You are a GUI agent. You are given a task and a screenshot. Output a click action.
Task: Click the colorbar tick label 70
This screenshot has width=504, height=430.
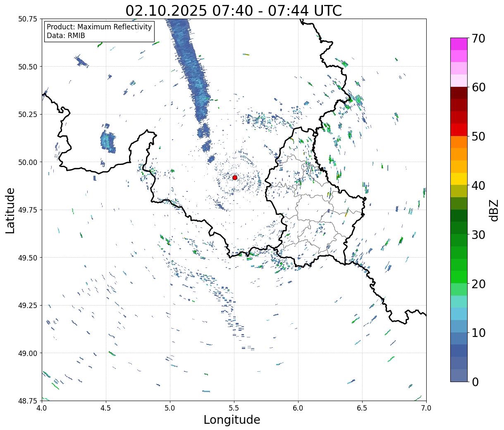point(478,38)
